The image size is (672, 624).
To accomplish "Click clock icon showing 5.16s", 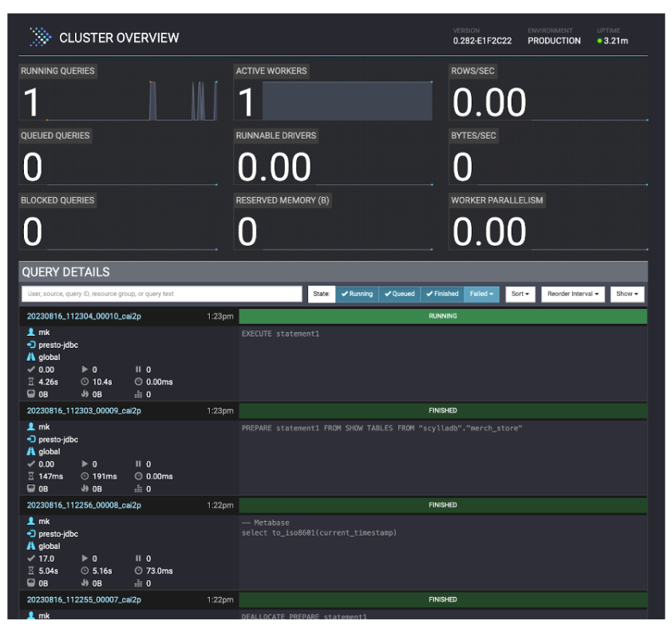I will point(85,571).
